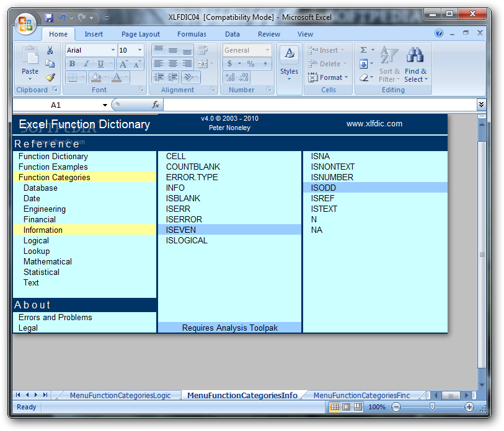Click the Office button
The height and width of the screenshot is (431, 504).
(x=25, y=24)
